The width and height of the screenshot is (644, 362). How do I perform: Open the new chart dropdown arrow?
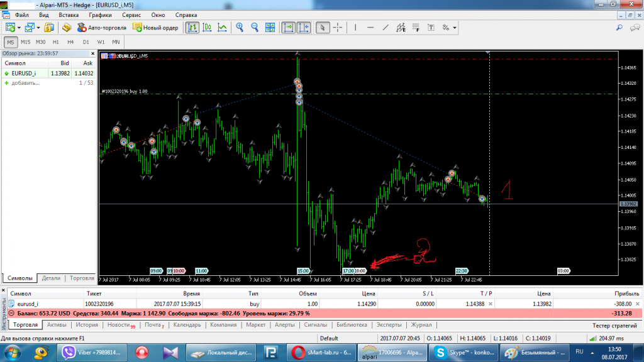(19, 28)
